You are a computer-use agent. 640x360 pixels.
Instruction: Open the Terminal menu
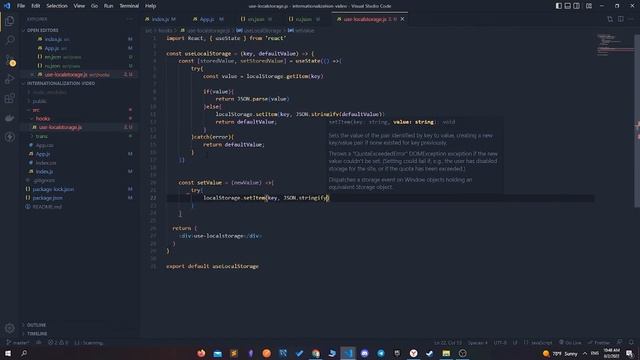coord(129,6)
